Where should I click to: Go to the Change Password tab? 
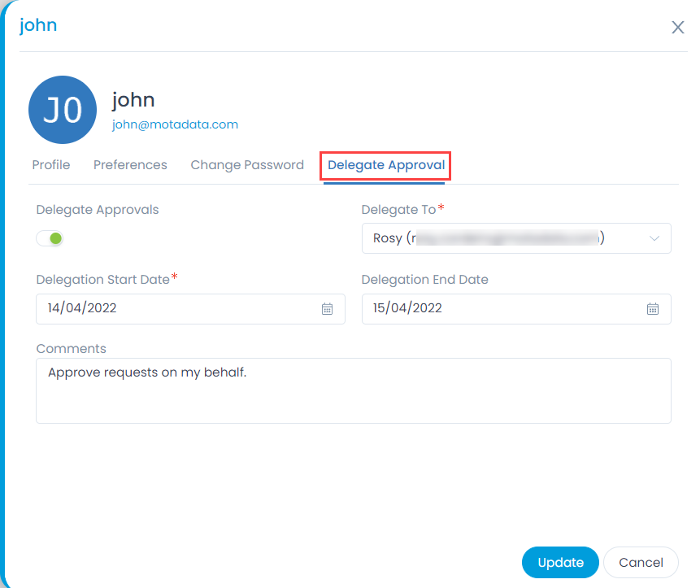(247, 165)
